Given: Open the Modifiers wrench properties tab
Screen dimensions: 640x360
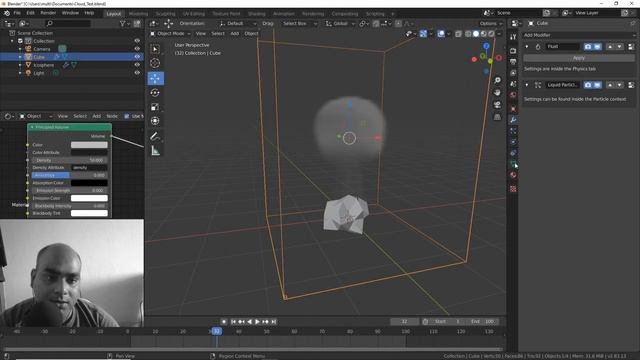Looking at the screenshot, I should (x=513, y=120).
